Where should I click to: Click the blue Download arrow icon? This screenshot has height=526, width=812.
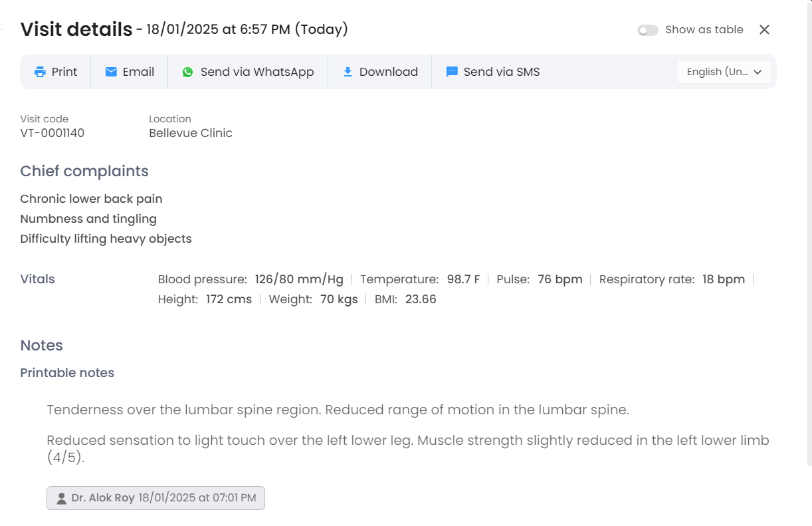(x=348, y=72)
